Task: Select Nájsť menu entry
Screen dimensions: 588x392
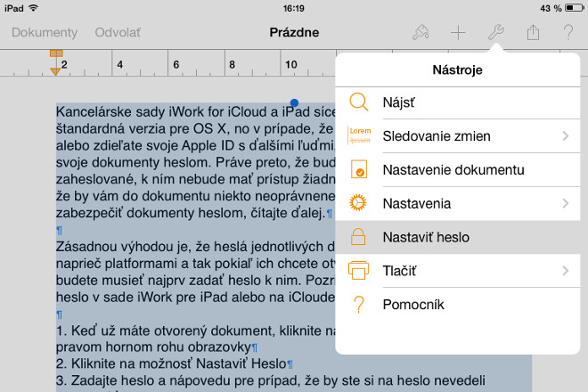Action: pos(458,102)
